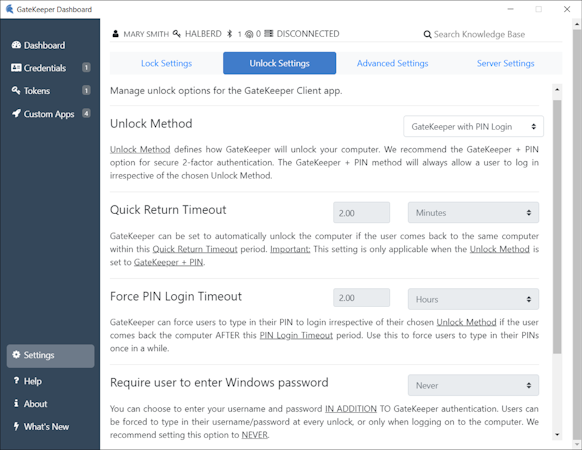Click the GateKeeper app logo in title bar

coord(9,9)
